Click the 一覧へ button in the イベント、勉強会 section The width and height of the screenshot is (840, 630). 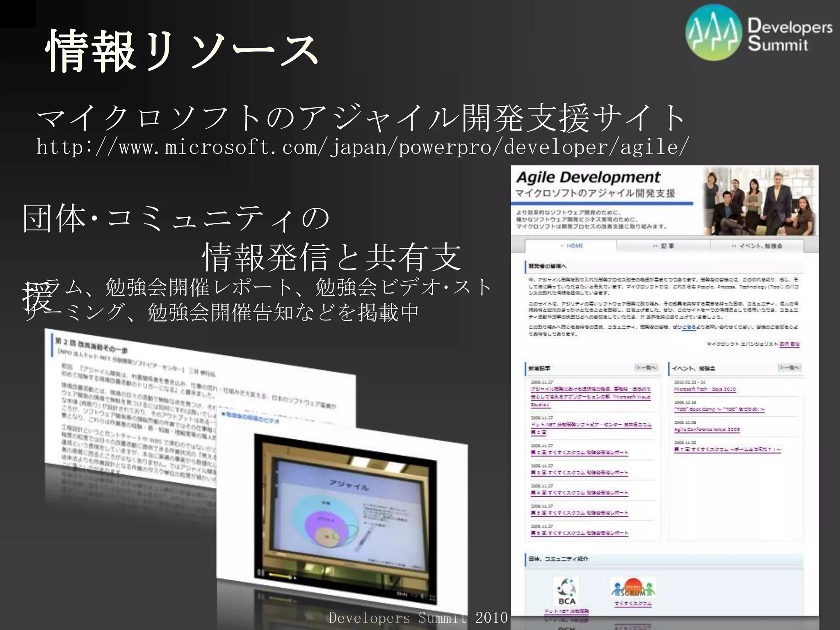pyautogui.click(x=789, y=367)
